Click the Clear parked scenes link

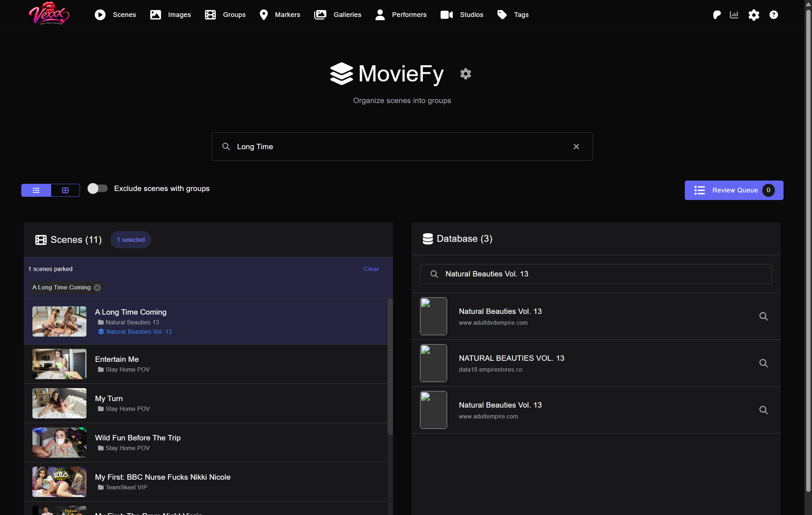(x=371, y=269)
